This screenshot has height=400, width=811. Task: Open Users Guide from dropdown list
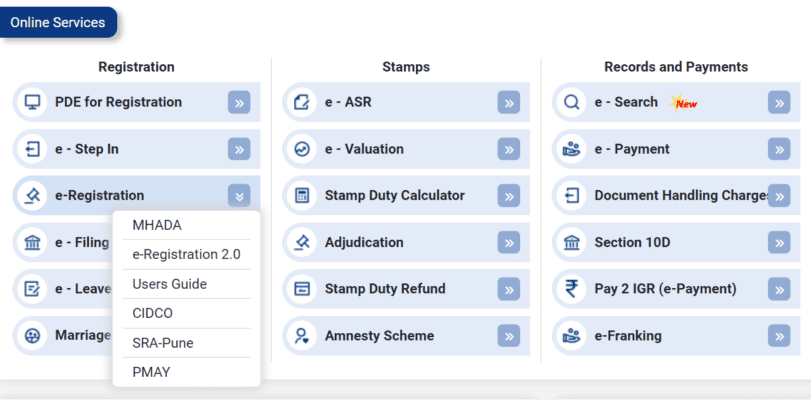pos(169,284)
